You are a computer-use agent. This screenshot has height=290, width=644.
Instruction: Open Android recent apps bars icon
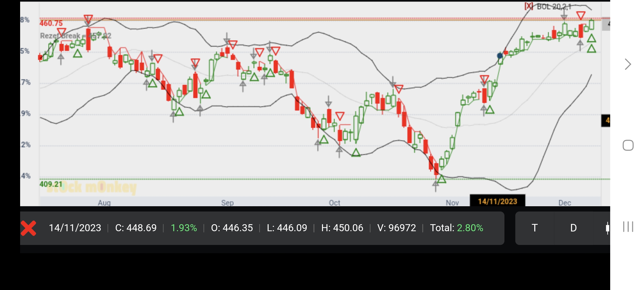point(628,227)
